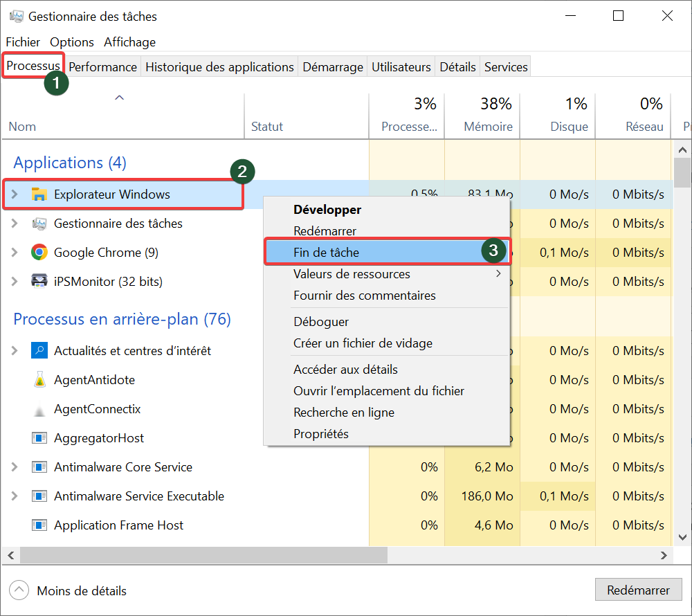Click the vertical scrollbar down arrow
Screen dimensions: 692x616
(x=682, y=537)
